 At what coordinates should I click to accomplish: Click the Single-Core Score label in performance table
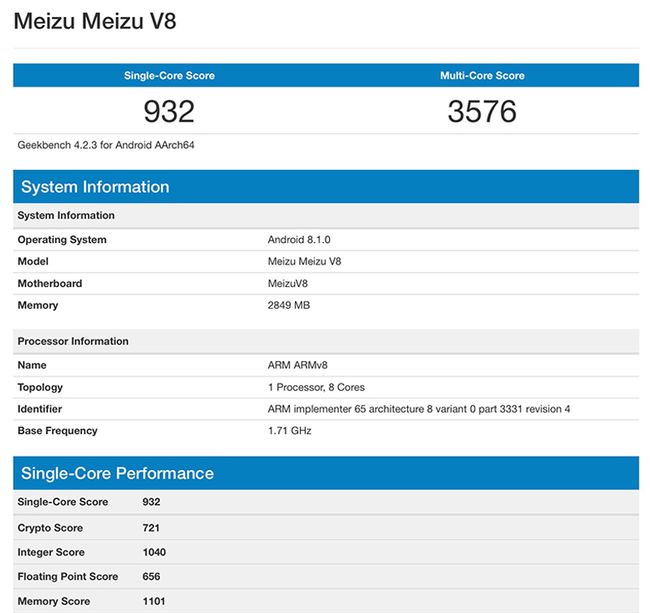63,502
